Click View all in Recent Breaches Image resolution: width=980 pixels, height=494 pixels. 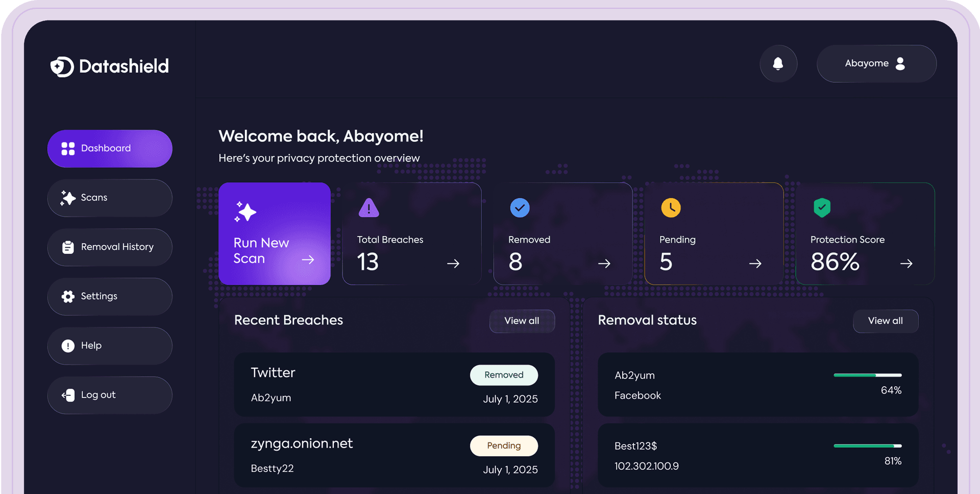pos(522,321)
